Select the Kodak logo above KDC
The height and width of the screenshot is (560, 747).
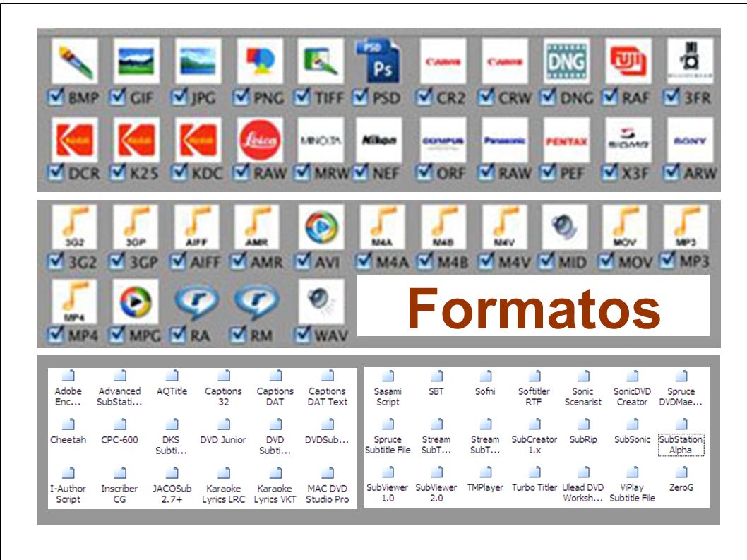pos(198,140)
